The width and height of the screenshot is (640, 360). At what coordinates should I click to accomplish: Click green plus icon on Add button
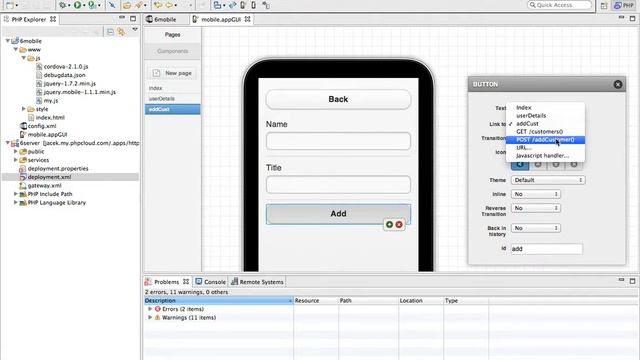tap(389, 224)
